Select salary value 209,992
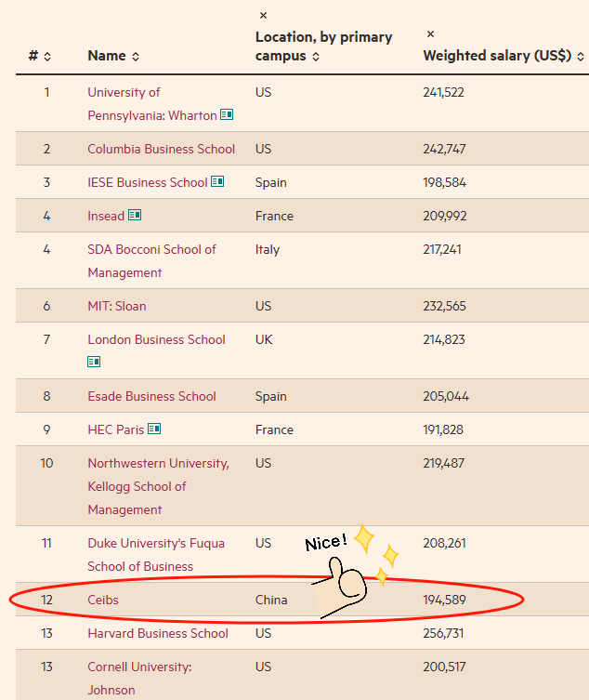 [x=445, y=216]
